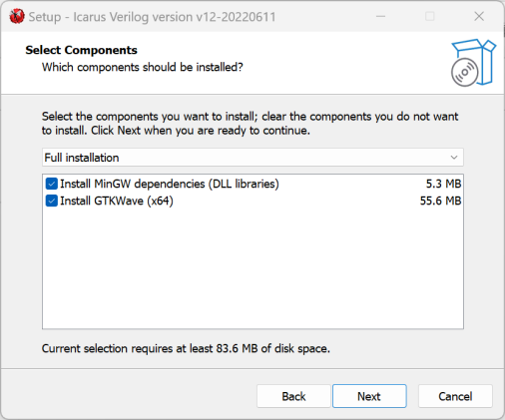Open the Full installation dropdown arrow
The image size is (505, 420).
tap(454, 158)
